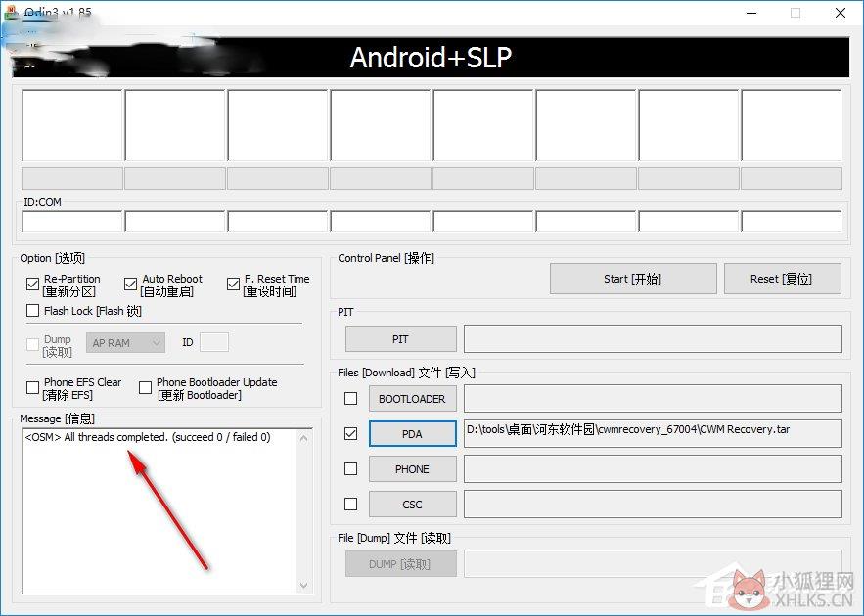The width and height of the screenshot is (864, 616).
Task: Check the CSC file checkbox
Action: coord(350,505)
